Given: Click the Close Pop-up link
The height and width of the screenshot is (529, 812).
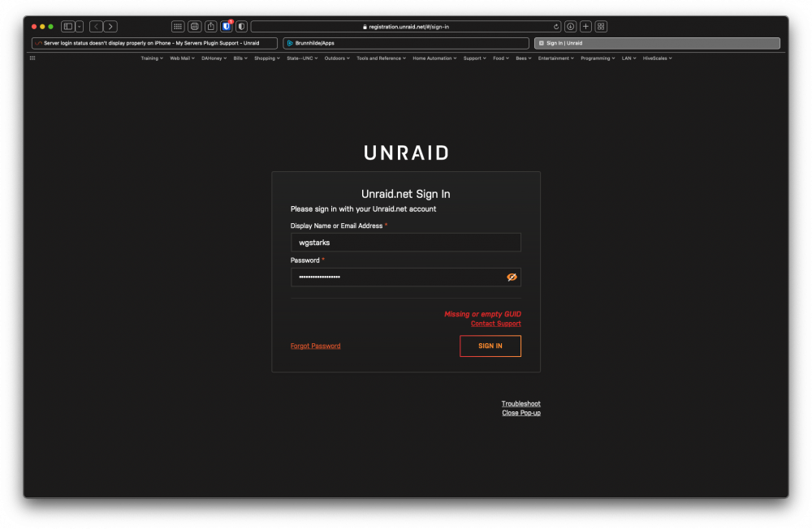Looking at the screenshot, I should [x=521, y=413].
